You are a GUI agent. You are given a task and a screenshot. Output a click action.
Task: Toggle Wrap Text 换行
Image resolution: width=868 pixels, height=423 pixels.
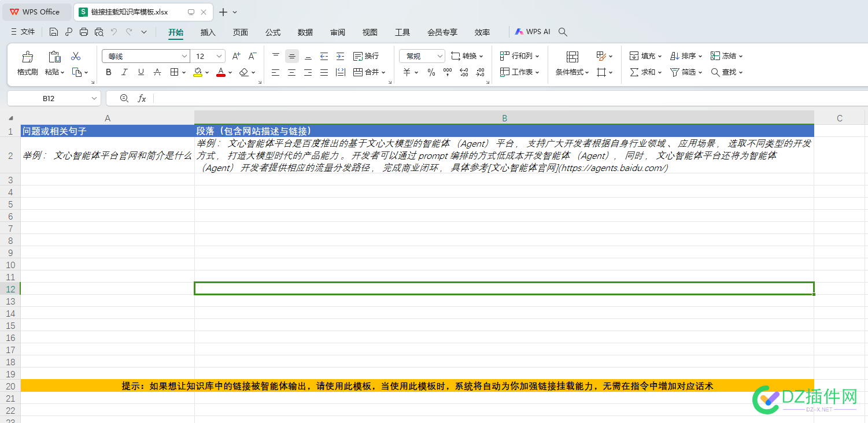[366, 56]
